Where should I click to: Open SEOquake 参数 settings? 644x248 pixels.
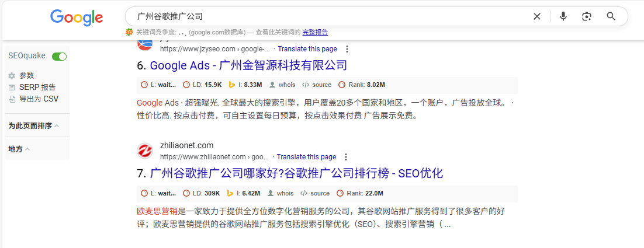pos(26,76)
